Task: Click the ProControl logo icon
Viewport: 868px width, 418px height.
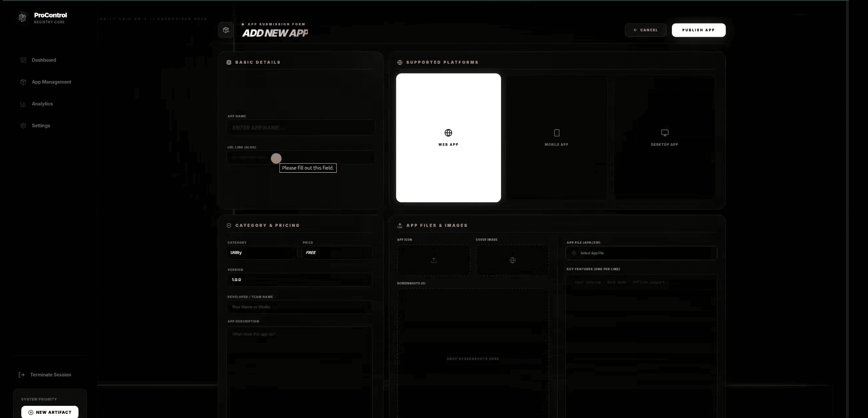Action: (22, 17)
